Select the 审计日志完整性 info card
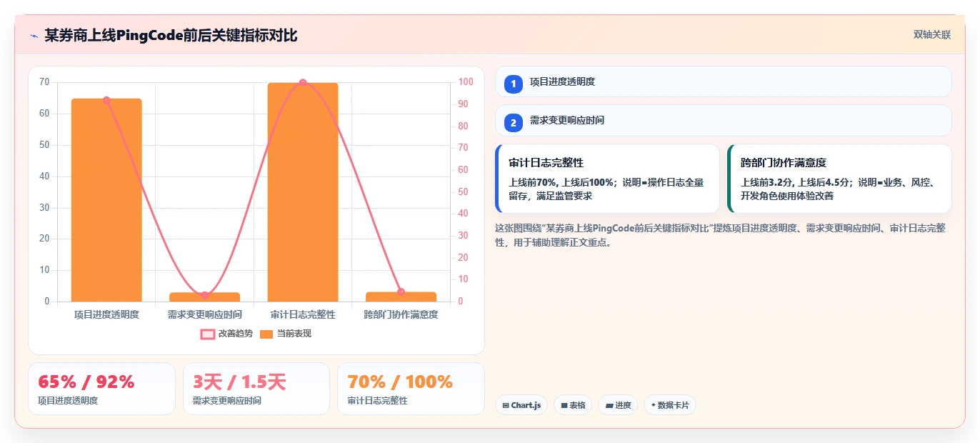The image size is (980, 443). pyautogui.click(x=608, y=179)
